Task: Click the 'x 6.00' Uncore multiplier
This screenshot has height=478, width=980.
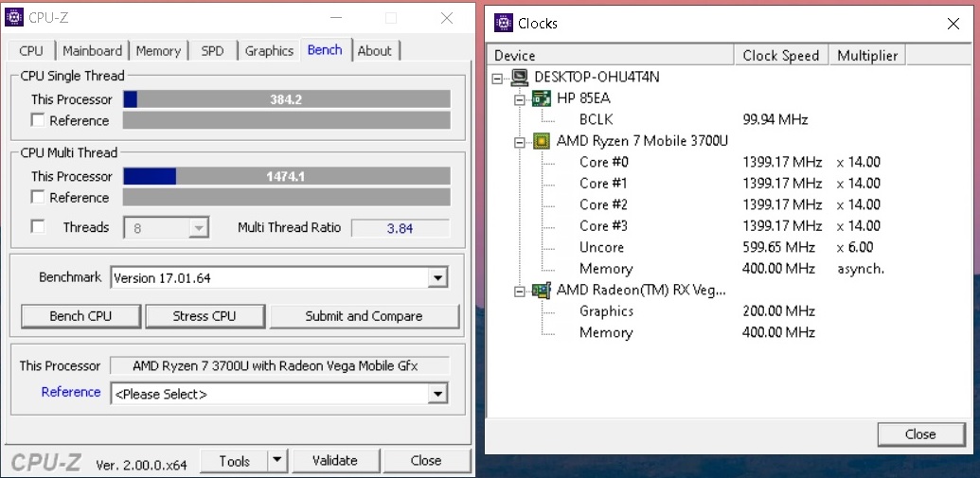Action: pos(856,247)
